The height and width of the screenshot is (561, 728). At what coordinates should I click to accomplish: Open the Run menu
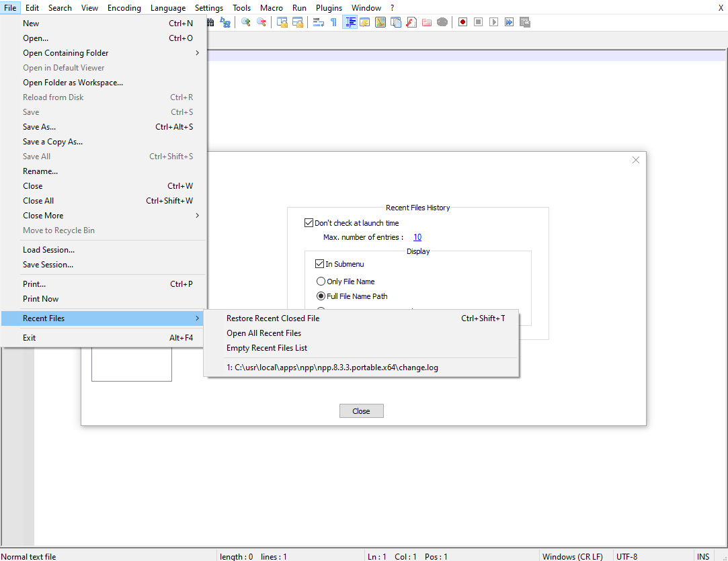point(299,8)
